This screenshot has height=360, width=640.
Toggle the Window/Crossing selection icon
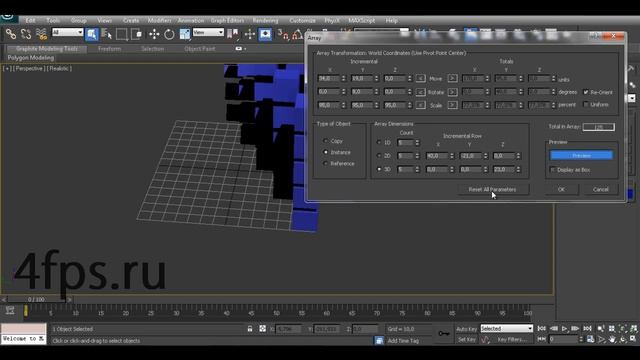137,34
